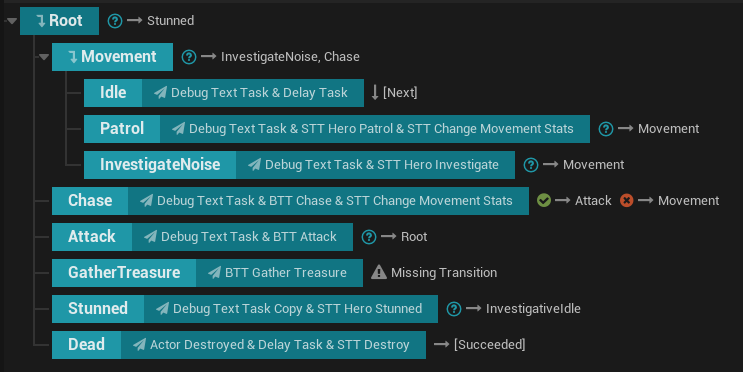Screen dimensions: 743x372
Task: Click the question mark icon beside Root
Action: coord(115,21)
